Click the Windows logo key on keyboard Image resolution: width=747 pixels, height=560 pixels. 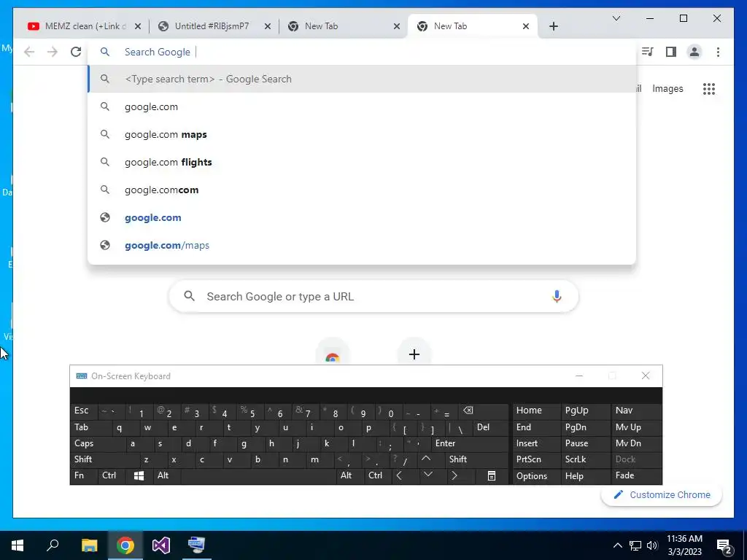coord(139,475)
